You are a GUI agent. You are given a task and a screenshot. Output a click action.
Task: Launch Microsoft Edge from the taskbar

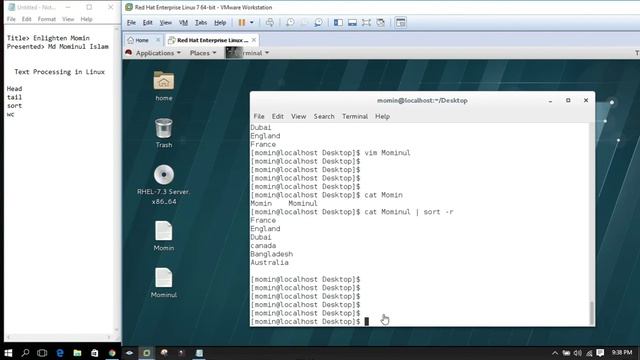[x=60, y=353]
